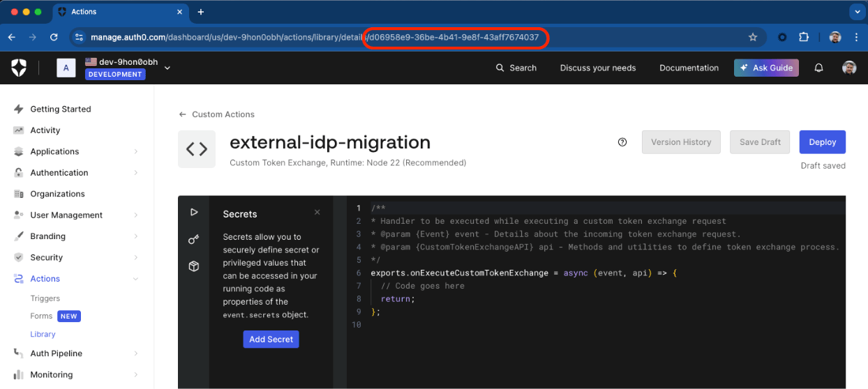The image size is (868, 389).
Task: Open the browser extensions puzzle icon
Action: pos(803,37)
